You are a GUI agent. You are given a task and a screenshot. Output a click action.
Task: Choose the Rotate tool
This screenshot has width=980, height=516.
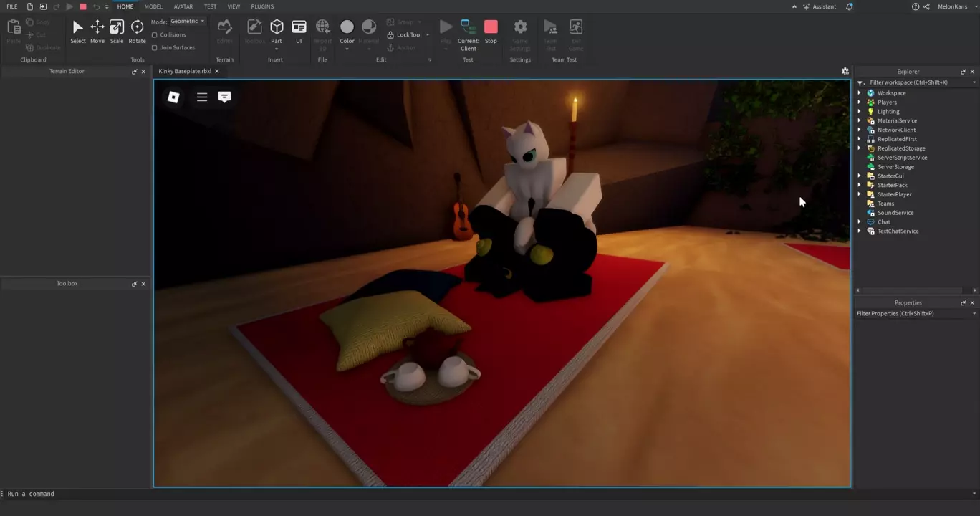coord(137,32)
